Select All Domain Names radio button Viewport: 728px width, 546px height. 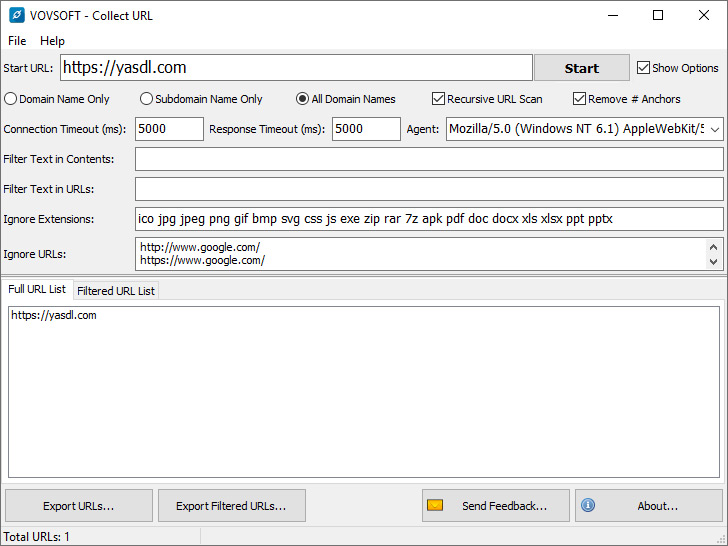click(302, 99)
